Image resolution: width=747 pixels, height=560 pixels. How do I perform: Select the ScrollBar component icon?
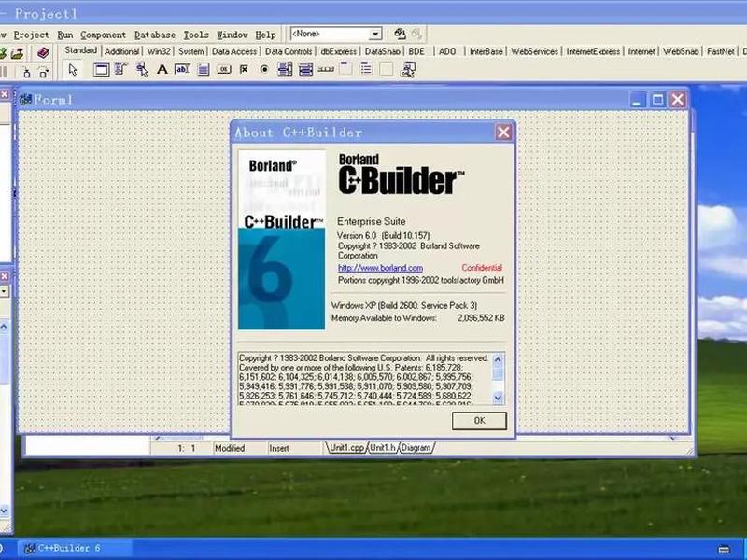pos(326,69)
